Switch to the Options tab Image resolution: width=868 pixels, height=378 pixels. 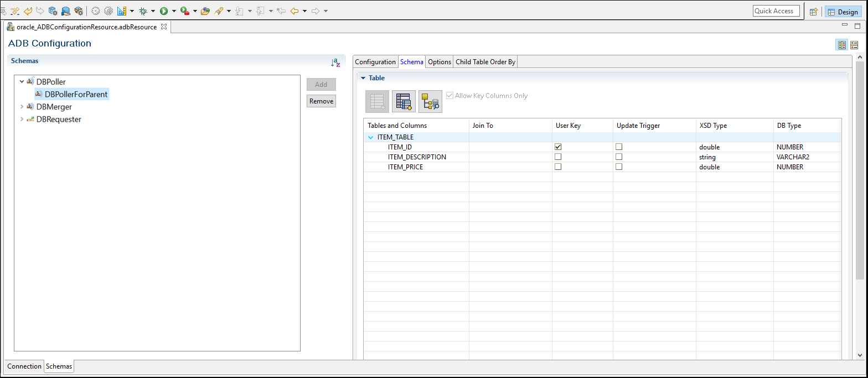(x=440, y=62)
